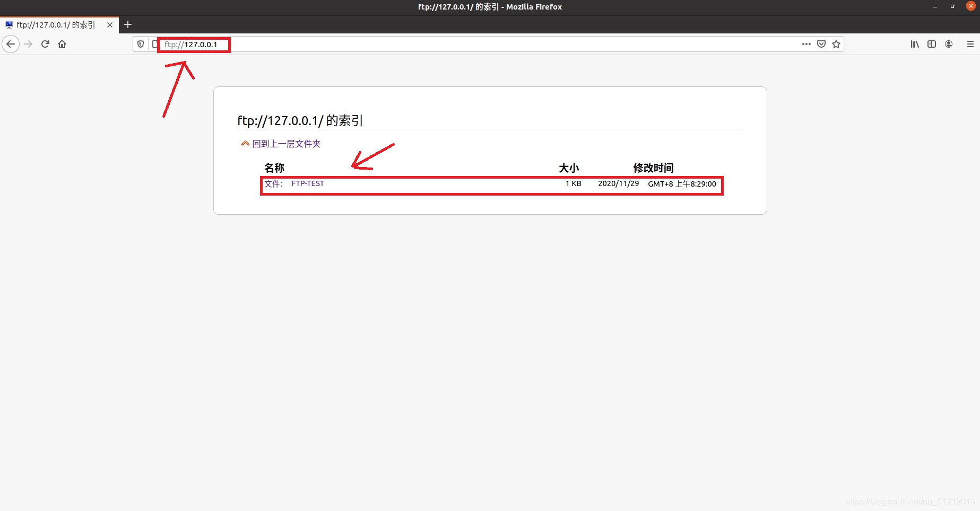Go back using the back arrow button
The width and height of the screenshot is (980, 511).
click(11, 44)
